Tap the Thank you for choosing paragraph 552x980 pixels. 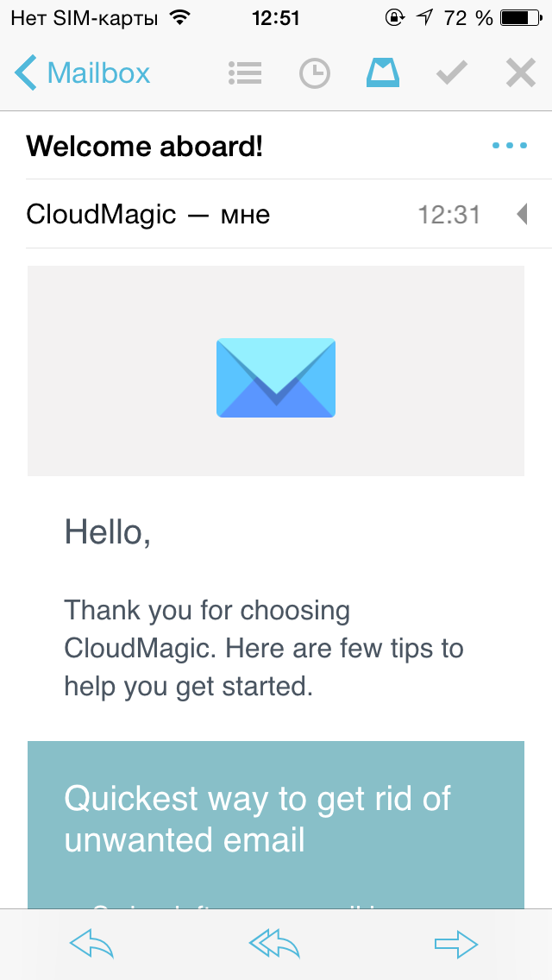264,648
